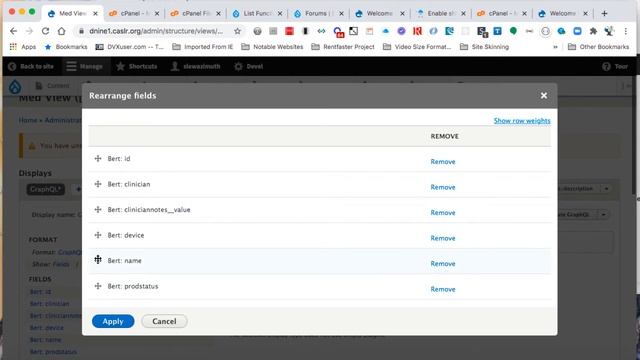Remove the Bert: name field
The height and width of the screenshot is (360, 640).
[443, 264]
